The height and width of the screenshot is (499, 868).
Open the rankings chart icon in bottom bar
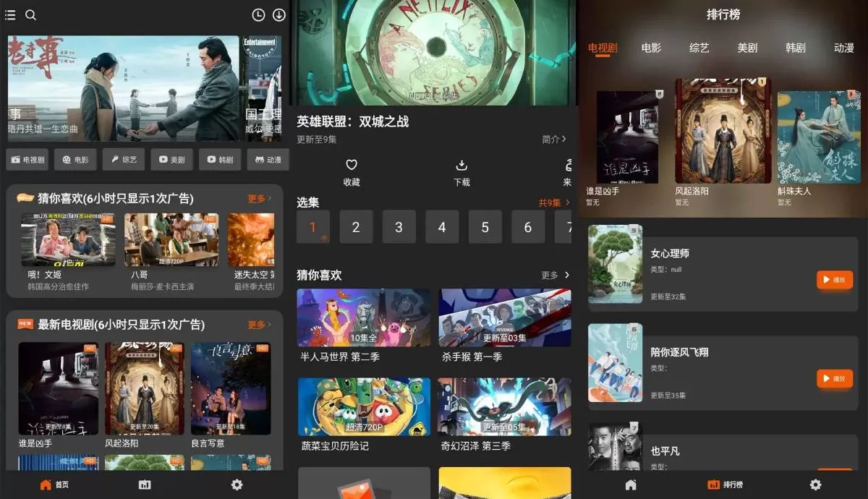point(145,485)
